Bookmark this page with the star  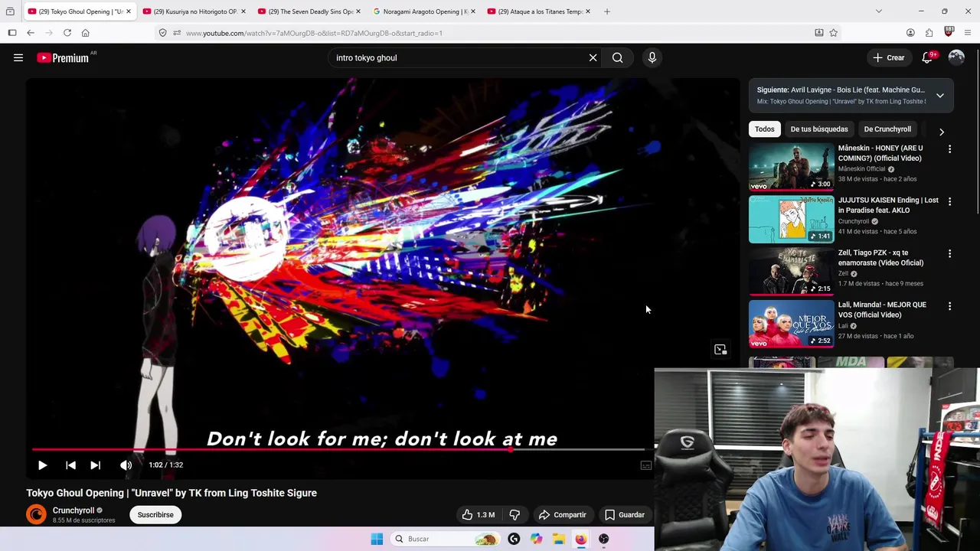(833, 33)
